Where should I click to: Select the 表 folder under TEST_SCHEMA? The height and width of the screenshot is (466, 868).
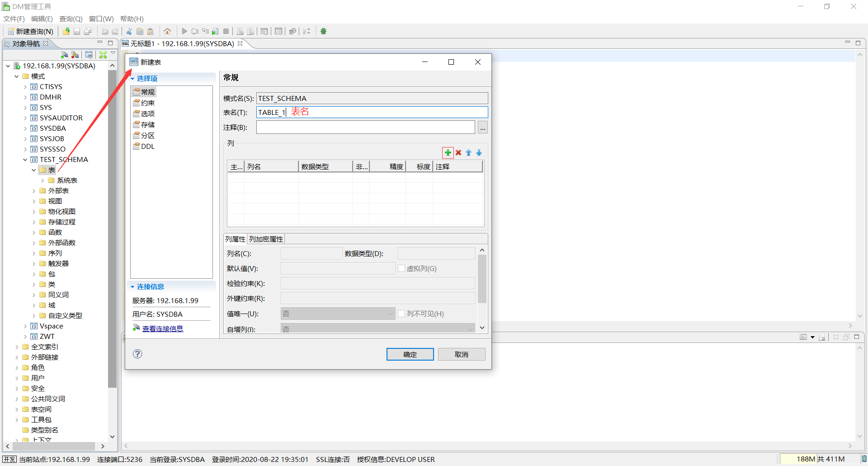point(47,170)
